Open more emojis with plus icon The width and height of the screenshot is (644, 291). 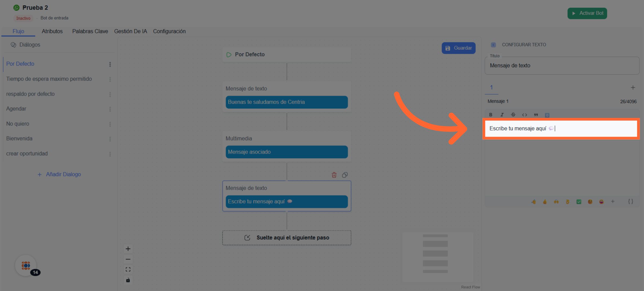click(x=613, y=202)
